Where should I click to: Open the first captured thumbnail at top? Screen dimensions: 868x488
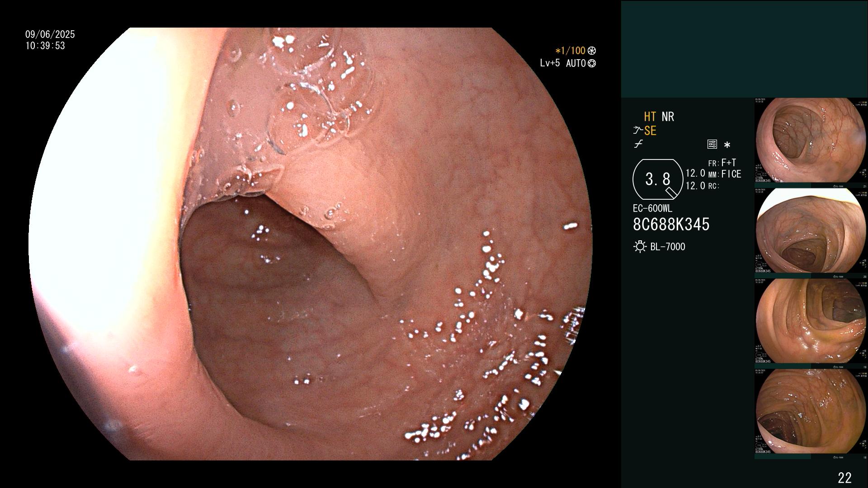811,141
